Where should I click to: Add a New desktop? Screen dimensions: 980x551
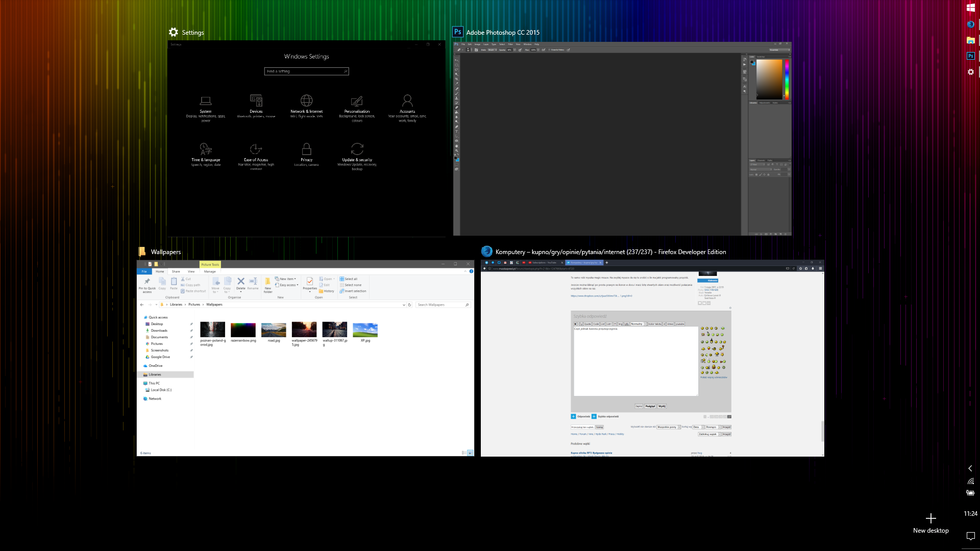[x=930, y=523]
